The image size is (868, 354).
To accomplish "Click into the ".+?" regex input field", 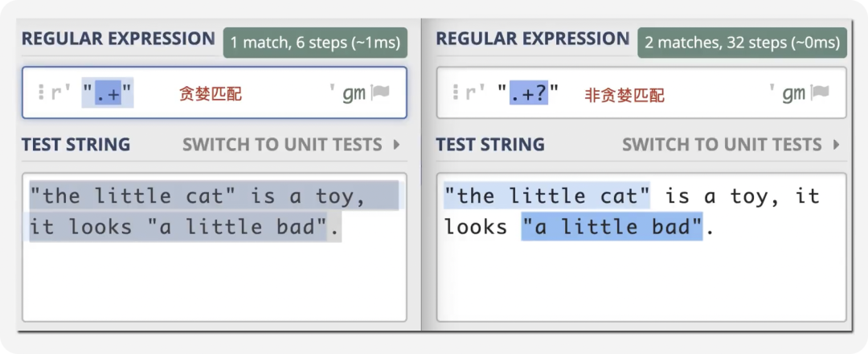I will tap(707, 93).
